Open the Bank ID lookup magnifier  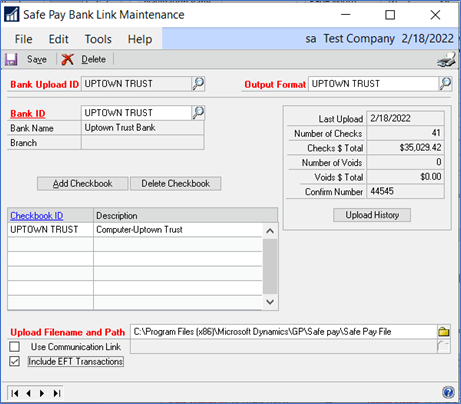pyautogui.click(x=198, y=113)
